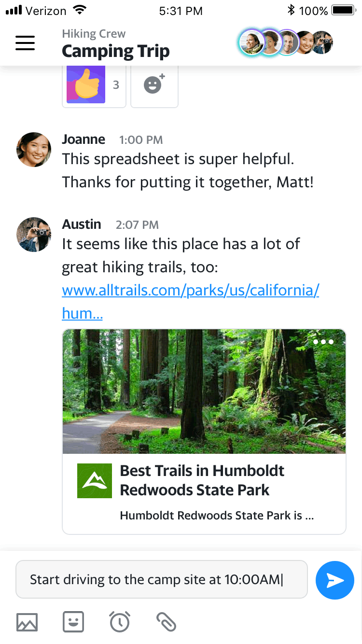This screenshot has width=362, height=644.
Task: Open the link preview three-dot options
Action: click(323, 342)
